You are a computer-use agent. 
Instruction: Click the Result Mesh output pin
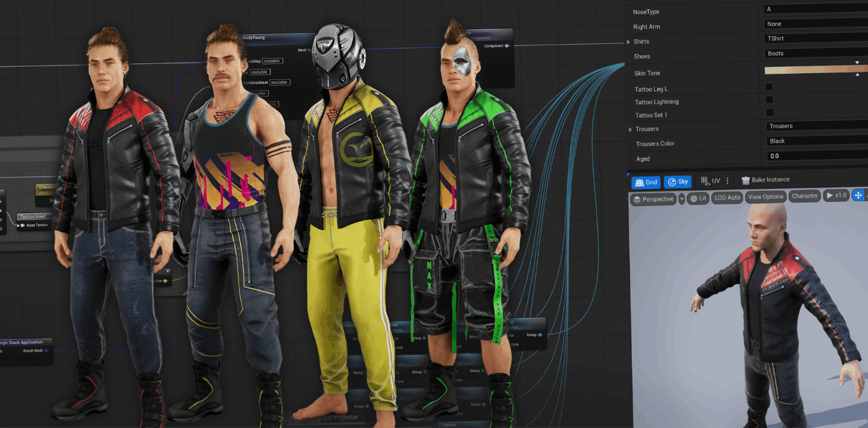(x=47, y=351)
